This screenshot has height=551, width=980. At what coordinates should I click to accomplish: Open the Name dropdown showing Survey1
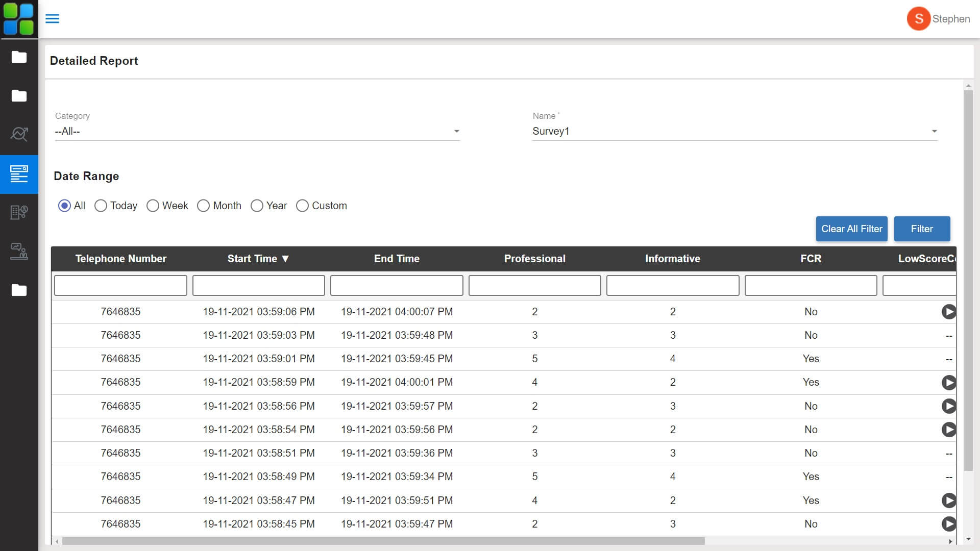point(735,131)
